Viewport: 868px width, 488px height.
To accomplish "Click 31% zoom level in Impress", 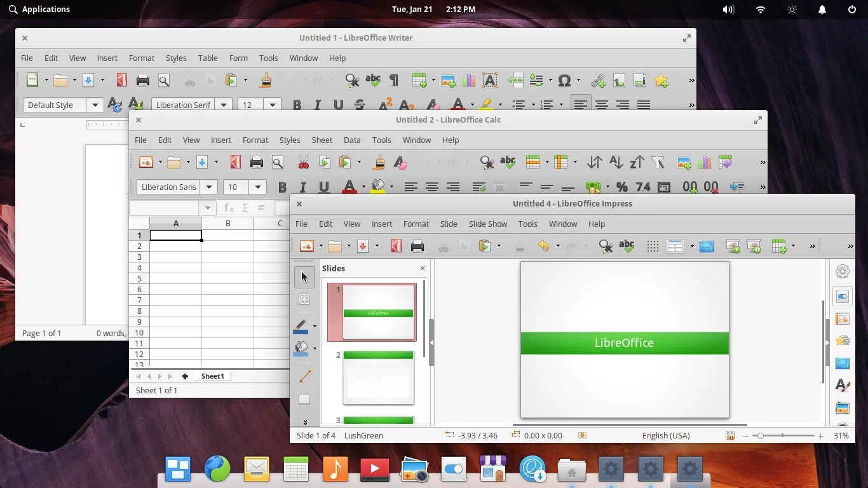I will coord(841,435).
